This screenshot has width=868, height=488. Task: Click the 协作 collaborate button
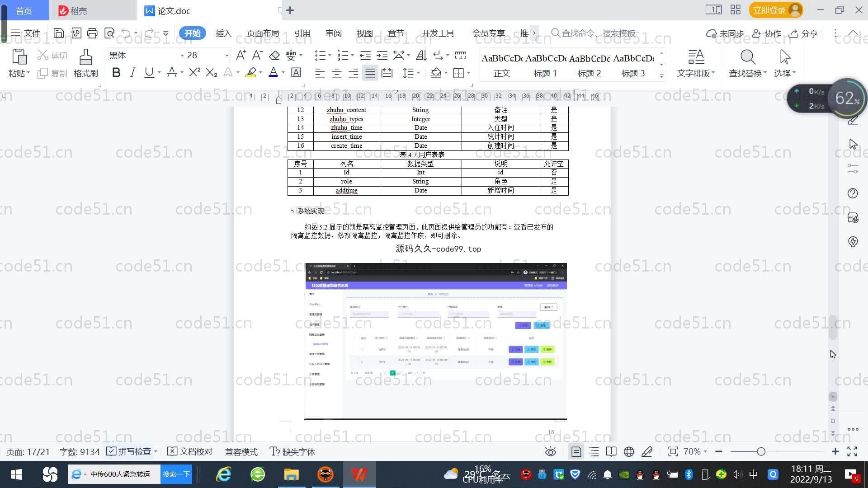tap(767, 33)
